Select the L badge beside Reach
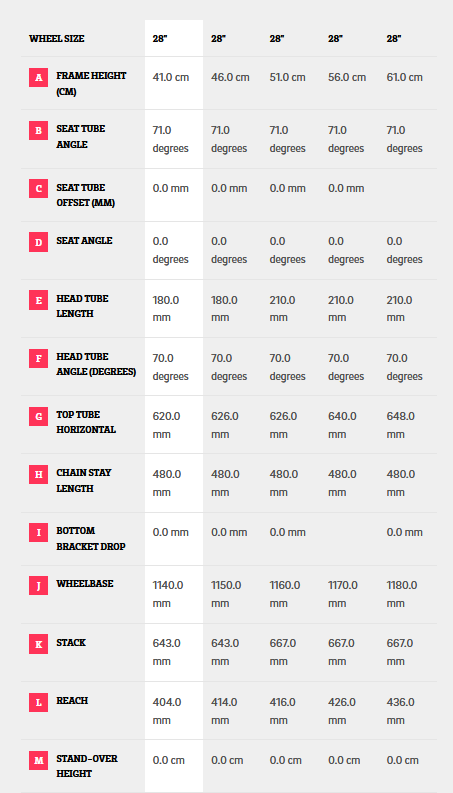Screen dimensions: 453x793 click(38, 702)
